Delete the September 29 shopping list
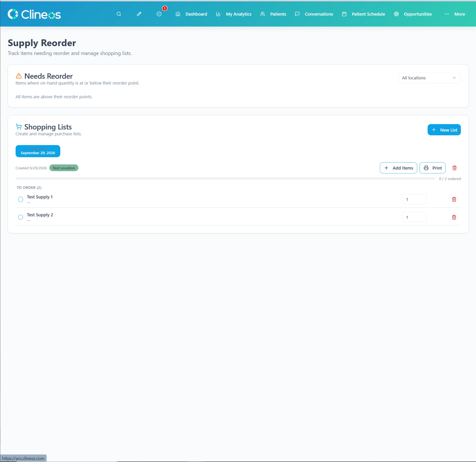 pyautogui.click(x=454, y=168)
